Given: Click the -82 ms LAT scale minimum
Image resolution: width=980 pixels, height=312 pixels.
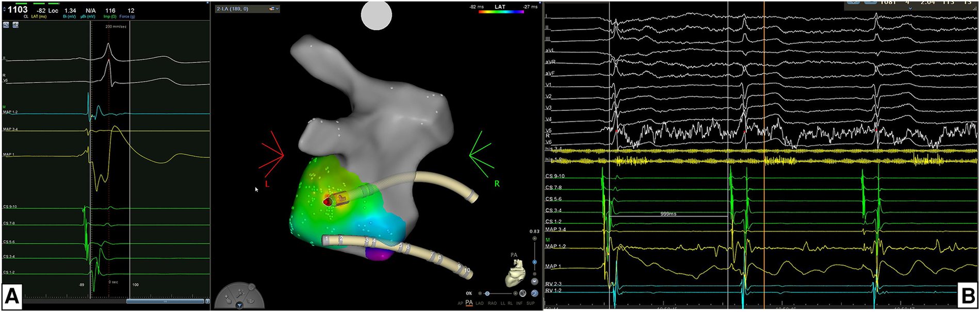Looking at the screenshot, I should coord(477,7).
